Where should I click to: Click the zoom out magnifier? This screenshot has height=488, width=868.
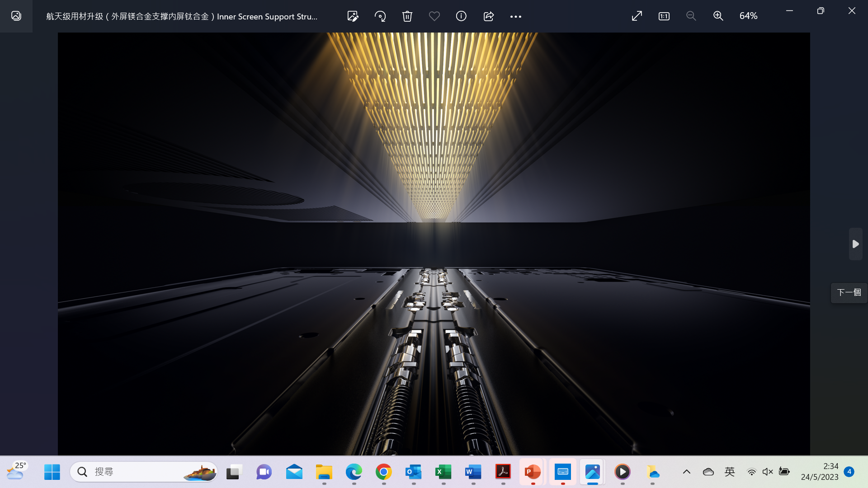691,16
